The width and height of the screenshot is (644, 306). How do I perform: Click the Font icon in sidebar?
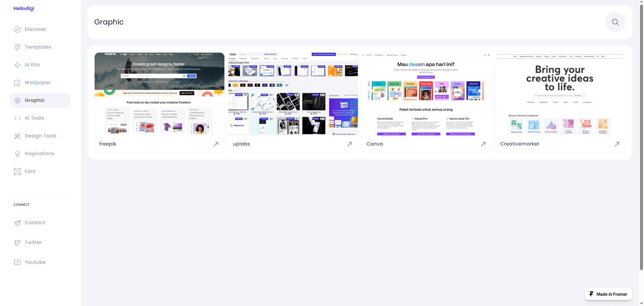point(17,171)
